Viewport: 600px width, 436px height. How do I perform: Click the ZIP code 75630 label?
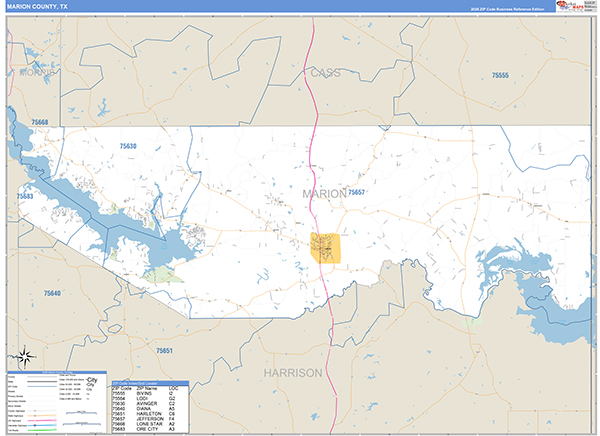127,147
